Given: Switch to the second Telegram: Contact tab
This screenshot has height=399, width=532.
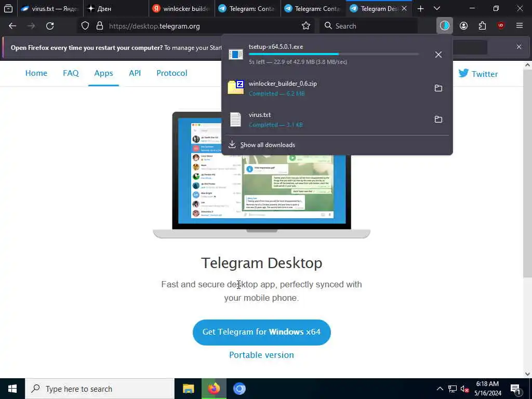Looking at the screenshot, I should click(313, 9).
